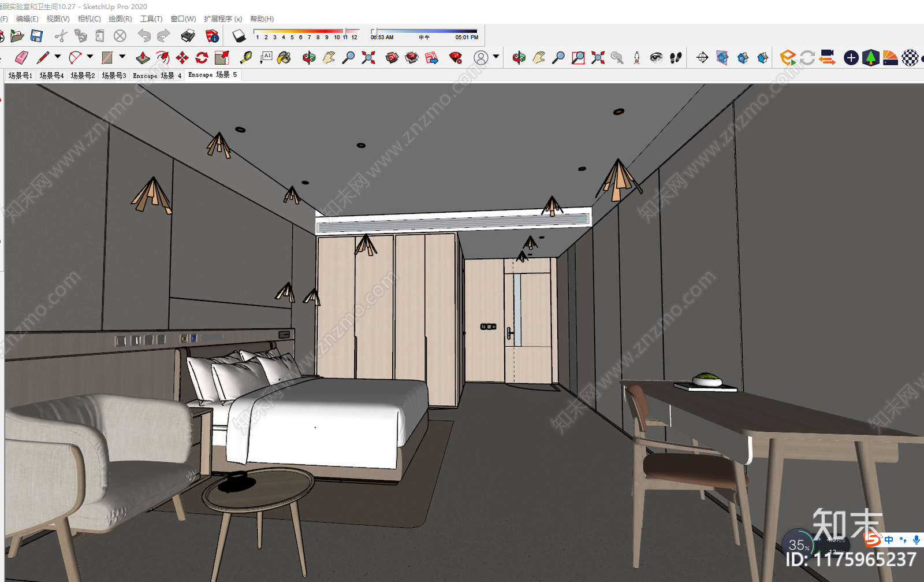
Task: Click the user account profile icon
Action: [481, 57]
